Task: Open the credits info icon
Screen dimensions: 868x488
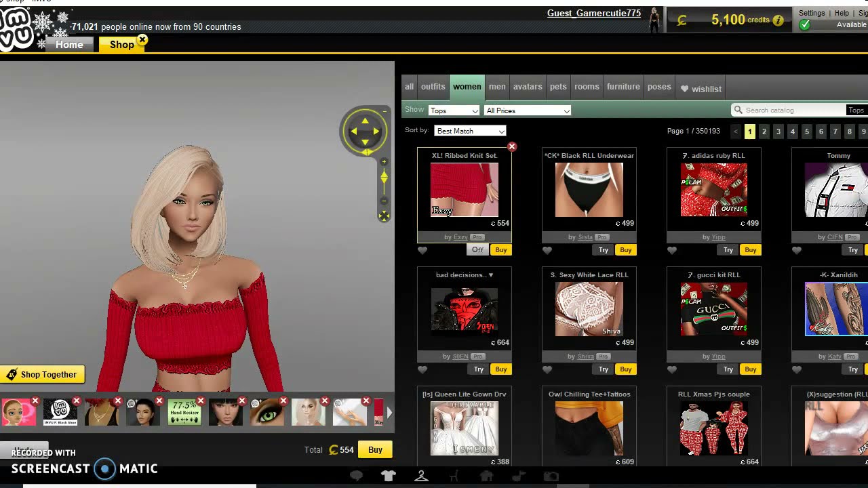Action: (778, 20)
